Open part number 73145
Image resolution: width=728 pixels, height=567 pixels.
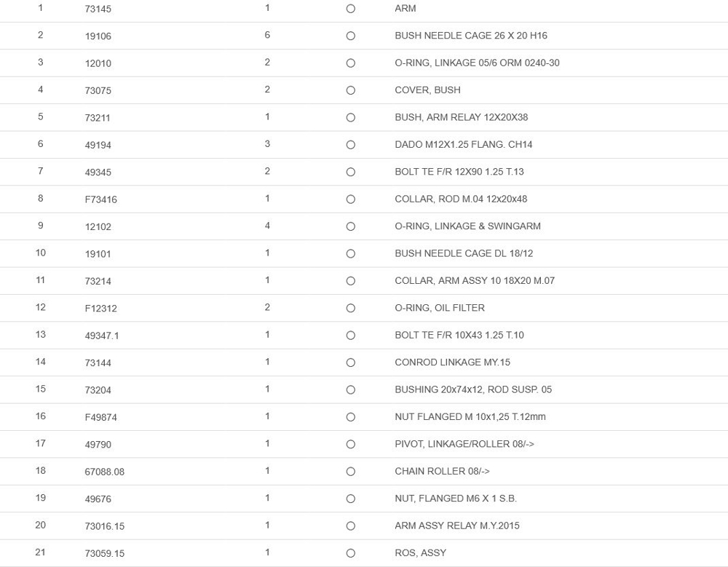98,9
